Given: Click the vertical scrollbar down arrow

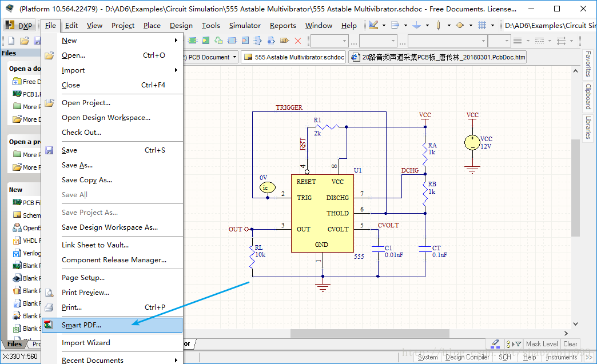Looking at the screenshot, I should 575,324.
